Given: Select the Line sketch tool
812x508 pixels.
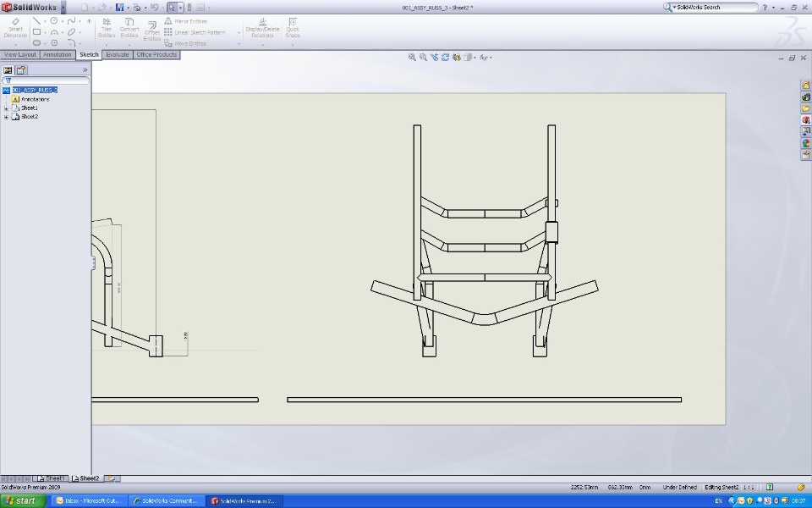Looking at the screenshot, I should point(36,20).
